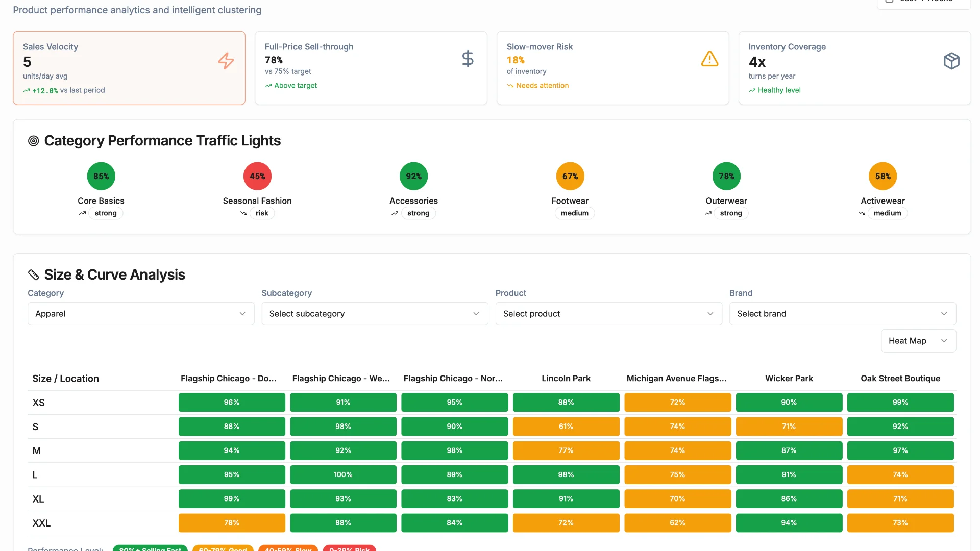Click the downward trend arrow beside Activewear
This screenshot has width=980, height=551.
pos(861,213)
